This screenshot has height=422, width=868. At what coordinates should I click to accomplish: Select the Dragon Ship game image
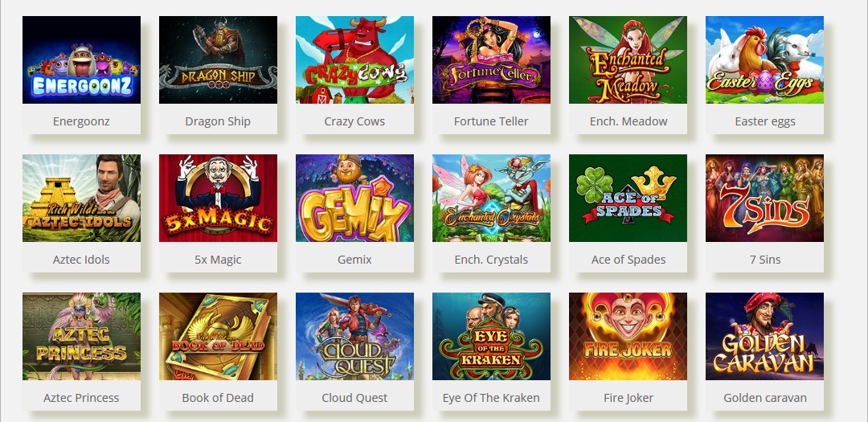(x=218, y=59)
